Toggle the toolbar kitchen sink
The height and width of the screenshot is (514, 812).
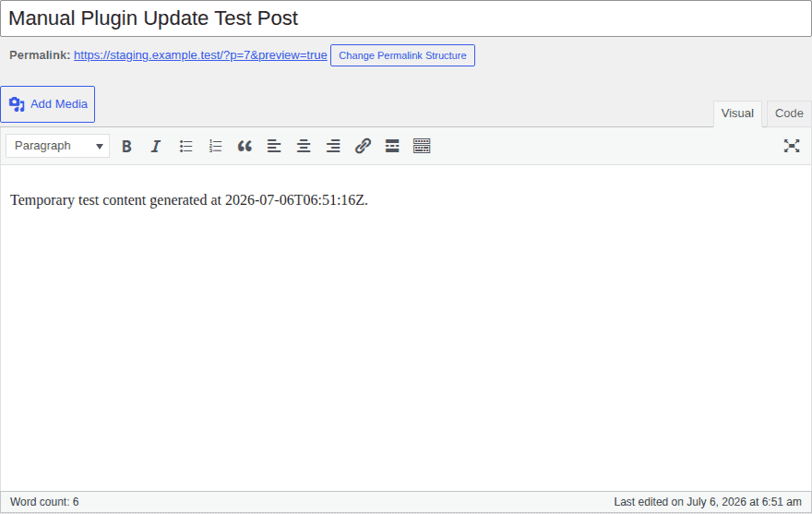coord(422,146)
